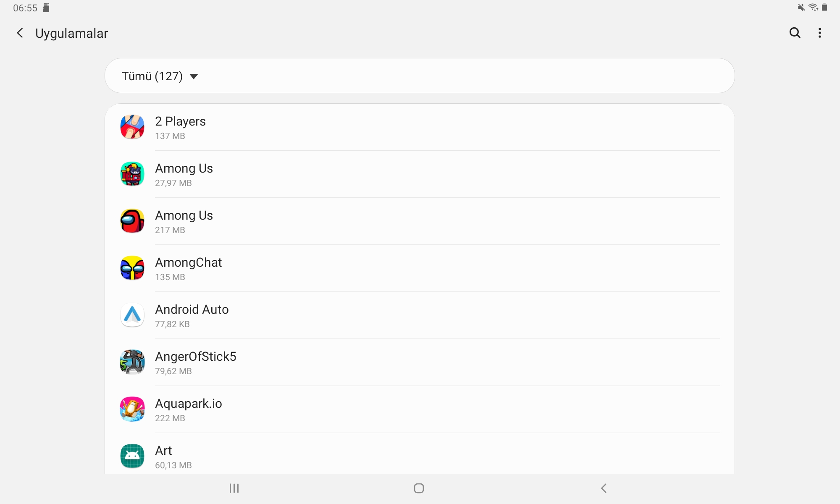This screenshot has height=504, width=840.
Task: Open AmongChat app details
Action: click(420, 268)
